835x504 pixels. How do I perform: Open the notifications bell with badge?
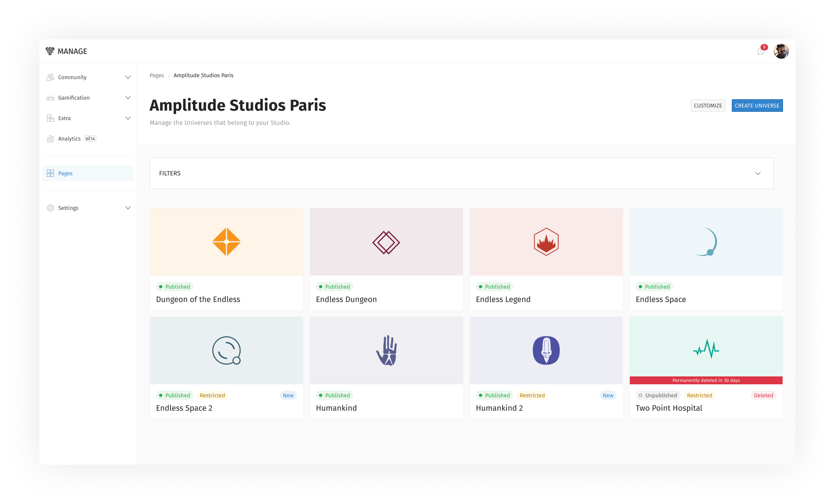(761, 50)
